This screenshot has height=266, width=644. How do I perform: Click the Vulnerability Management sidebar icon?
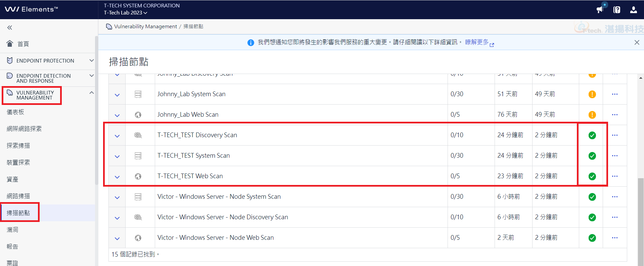[x=10, y=93]
